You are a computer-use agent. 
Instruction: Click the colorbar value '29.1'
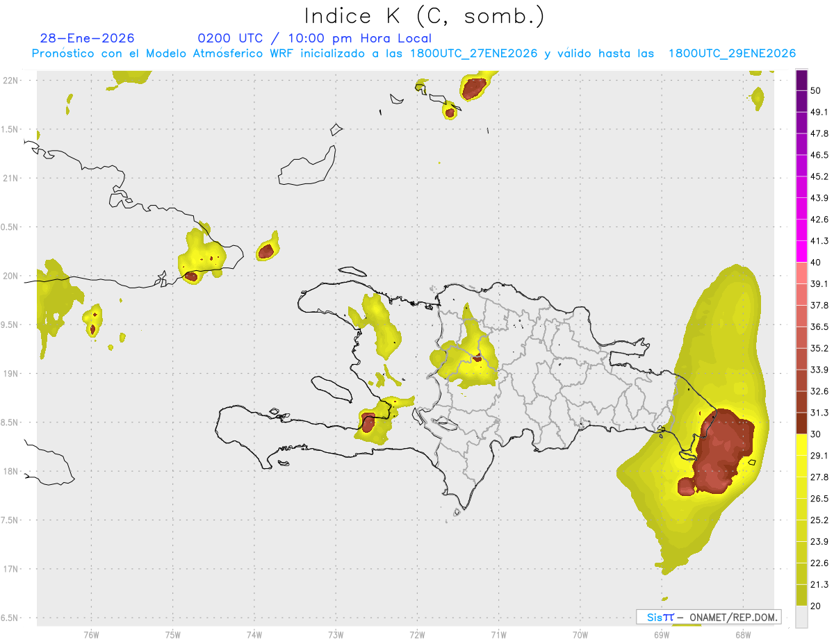[819, 456]
